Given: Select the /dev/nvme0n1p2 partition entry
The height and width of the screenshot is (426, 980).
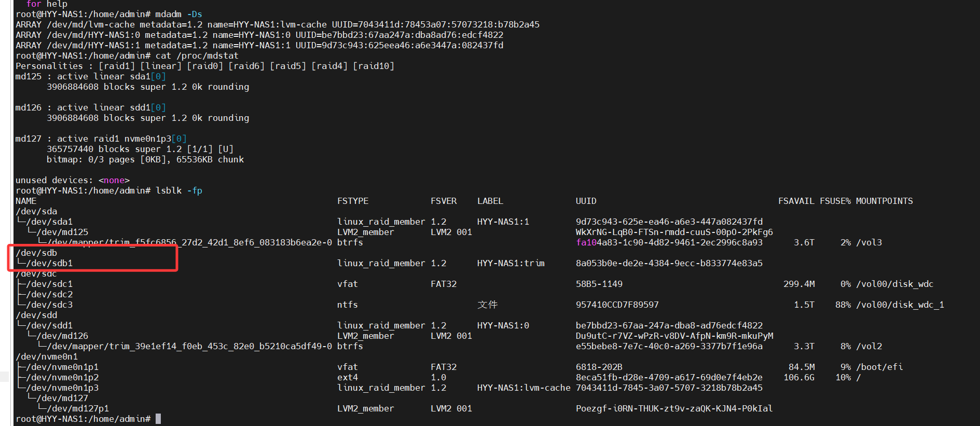Looking at the screenshot, I should click(x=62, y=377).
